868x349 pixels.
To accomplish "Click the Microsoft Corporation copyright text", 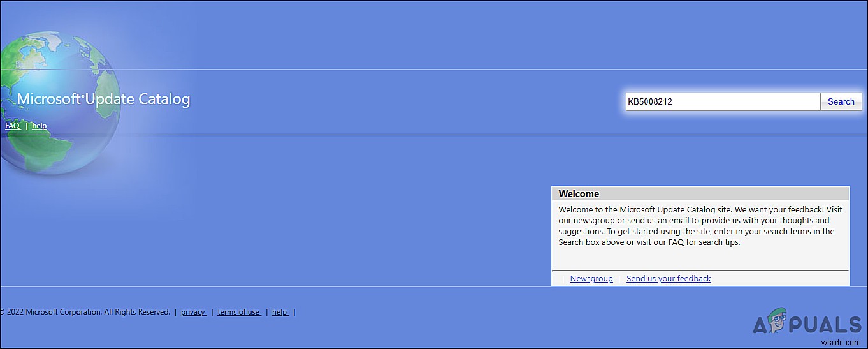I will pyautogui.click(x=85, y=312).
